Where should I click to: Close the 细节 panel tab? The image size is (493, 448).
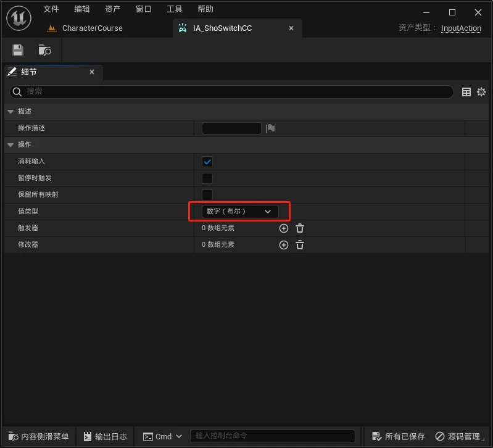92,72
